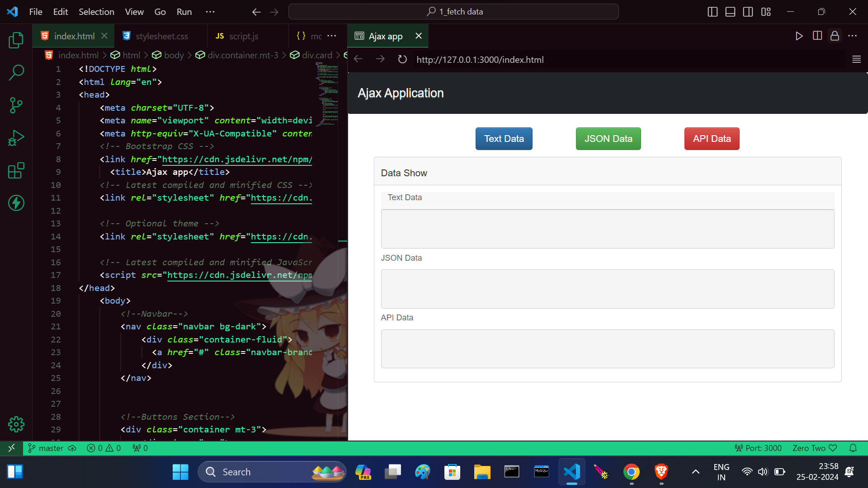
Task: Open the Search view in activity bar
Action: coord(16,73)
